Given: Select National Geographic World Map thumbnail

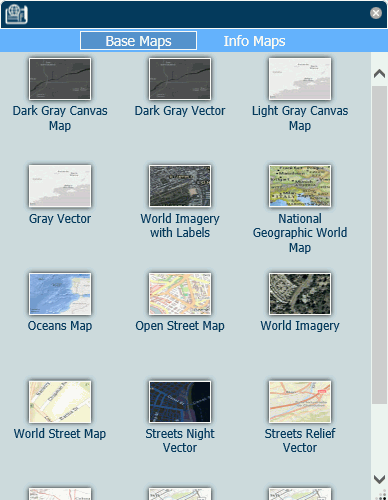Looking at the screenshot, I should point(300,186).
